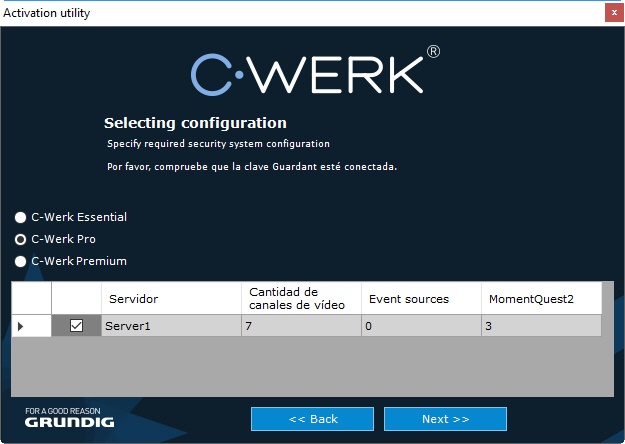625x444 pixels.
Task: Click the row selector arrow for Server1
Action: point(22,326)
